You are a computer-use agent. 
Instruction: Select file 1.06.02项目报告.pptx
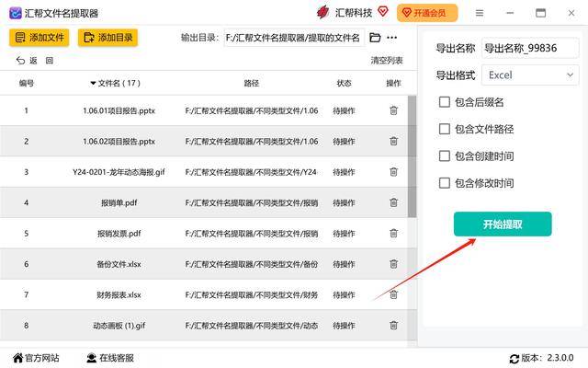(119, 142)
